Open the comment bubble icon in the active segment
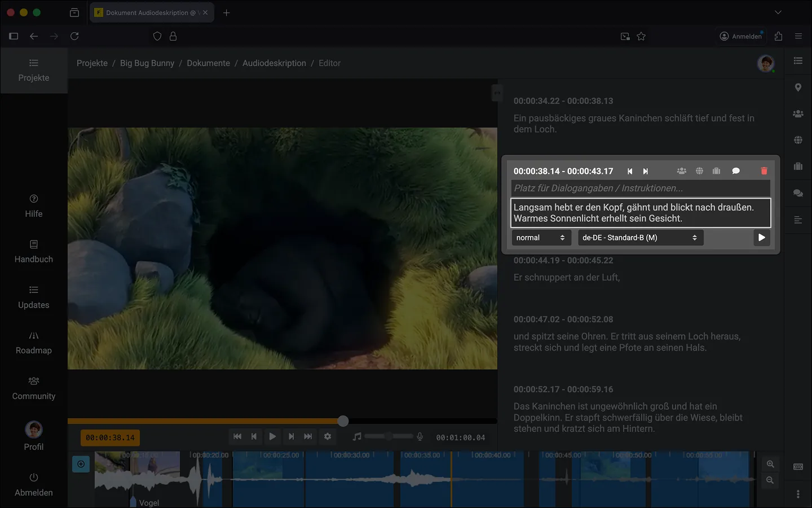 736,171
